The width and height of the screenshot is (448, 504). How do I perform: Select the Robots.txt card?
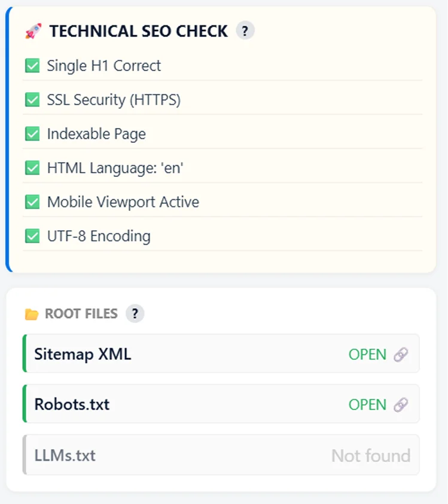pyautogui.click(x=179, y=405)
